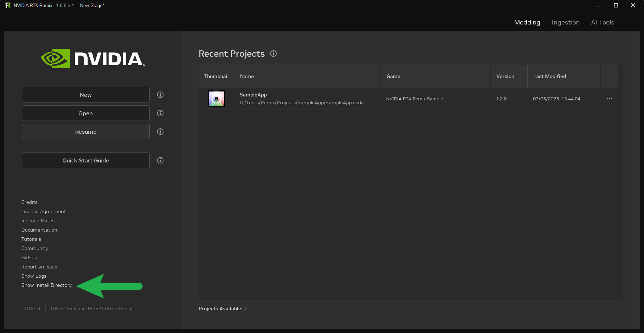The height and width of the screenshot is (333, 644).
Task: Visit the GitHub page
Action: [29, 257]
